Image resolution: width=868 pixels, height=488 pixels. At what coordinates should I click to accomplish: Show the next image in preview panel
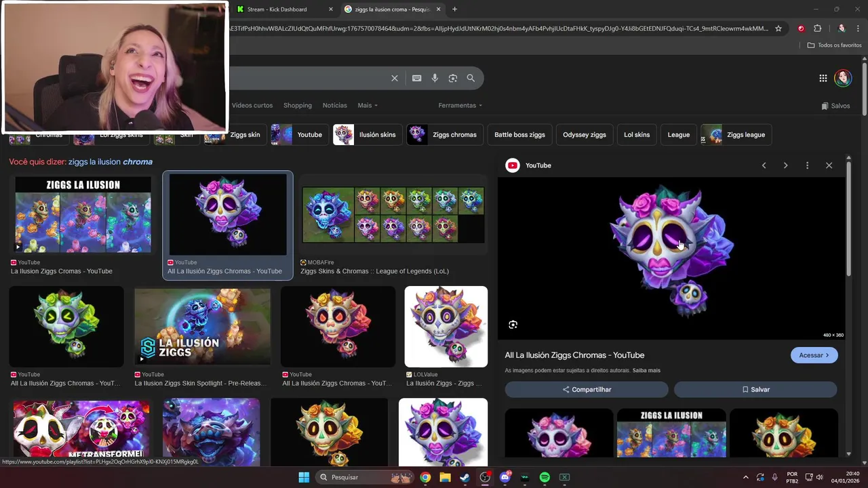pos(785,165)
